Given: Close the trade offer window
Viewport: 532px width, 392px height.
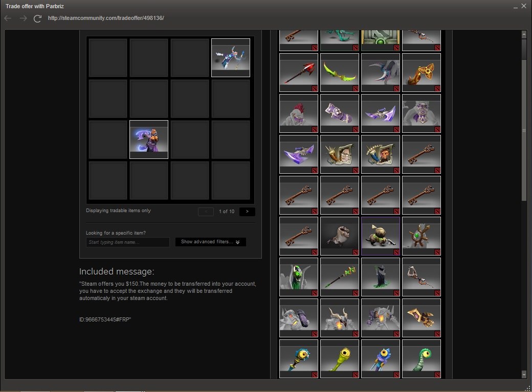Looking at the screenshot, I should [x=524, y=6].
